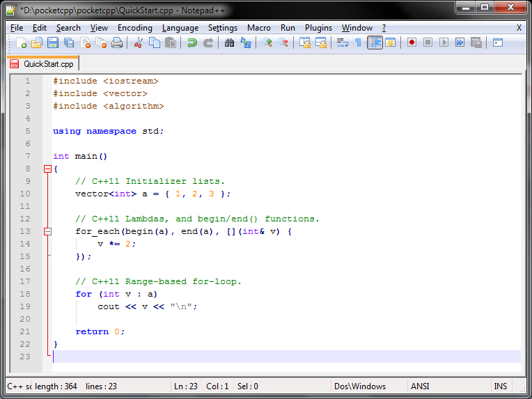532x399 pixels.
Task: Click the ANSI encoding status bar field
Action: 450,386
